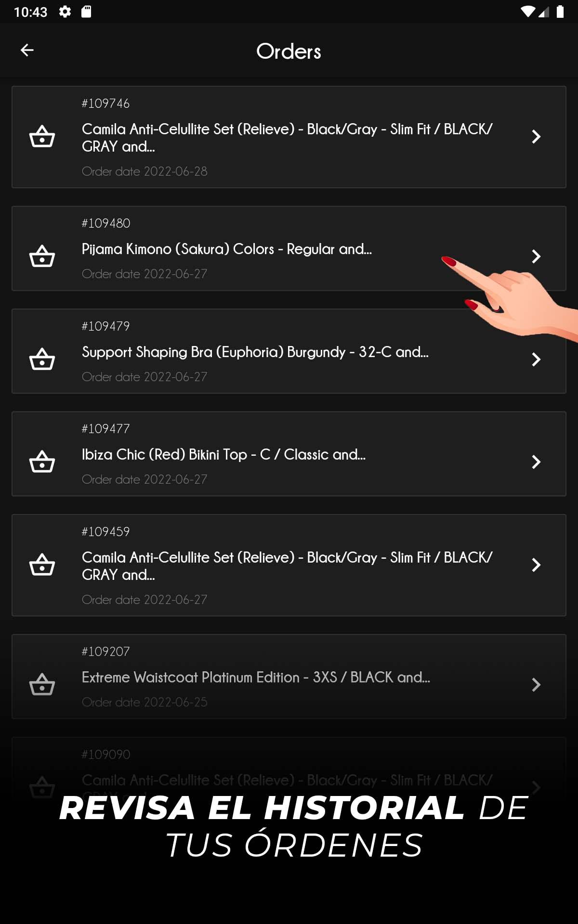Open Pijama Kimono (Sakura) order

(x=289, y=249)
